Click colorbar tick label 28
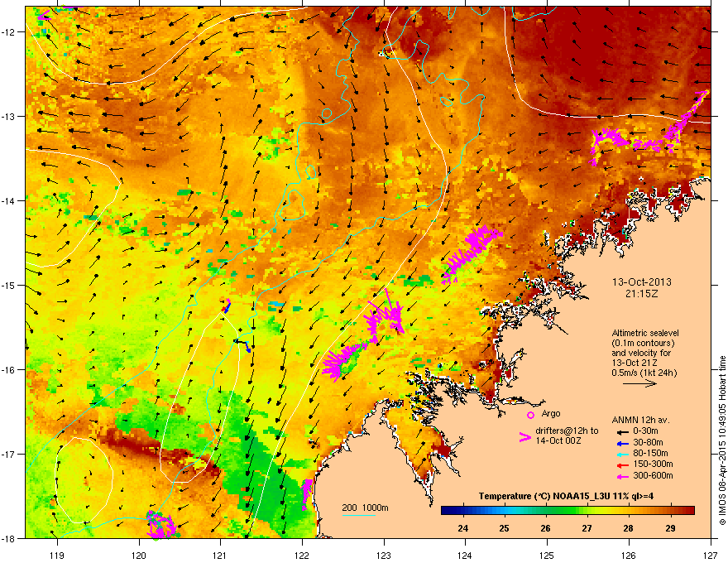 628,528
